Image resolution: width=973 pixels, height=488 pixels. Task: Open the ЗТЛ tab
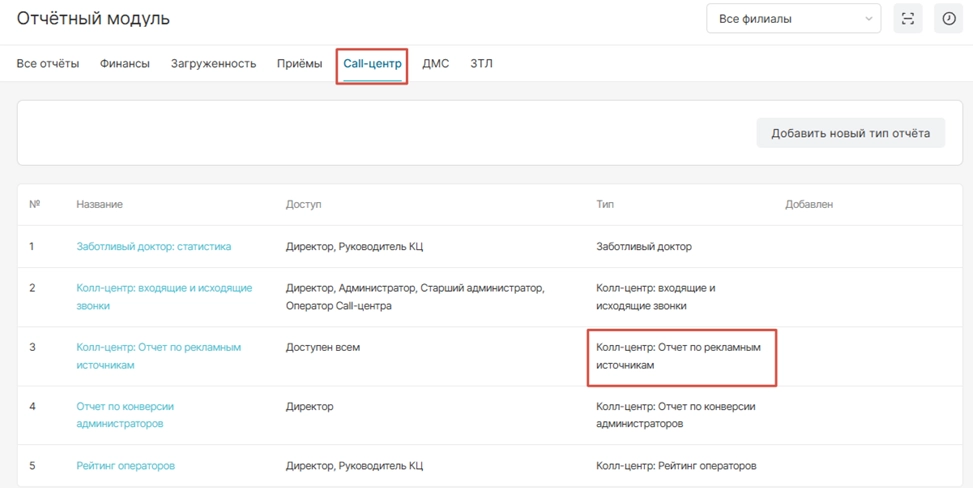pyautogui.click(x=481, y=64)
